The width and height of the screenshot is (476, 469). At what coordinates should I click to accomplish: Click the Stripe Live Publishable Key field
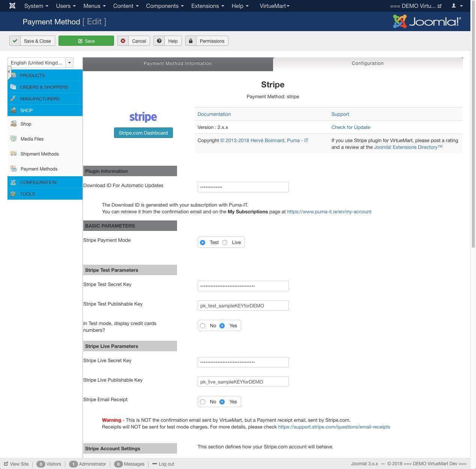coord(243,382)
